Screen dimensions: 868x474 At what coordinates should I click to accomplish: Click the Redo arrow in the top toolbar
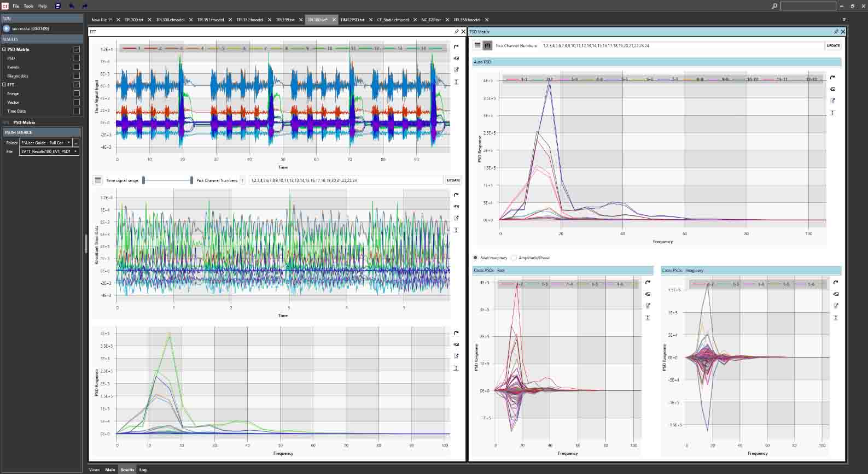tap(85, 6)
